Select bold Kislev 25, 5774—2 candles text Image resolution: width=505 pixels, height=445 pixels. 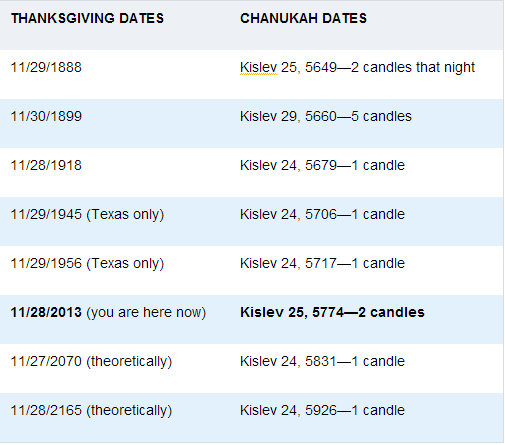pyautogui.click(x=332, y=312)
